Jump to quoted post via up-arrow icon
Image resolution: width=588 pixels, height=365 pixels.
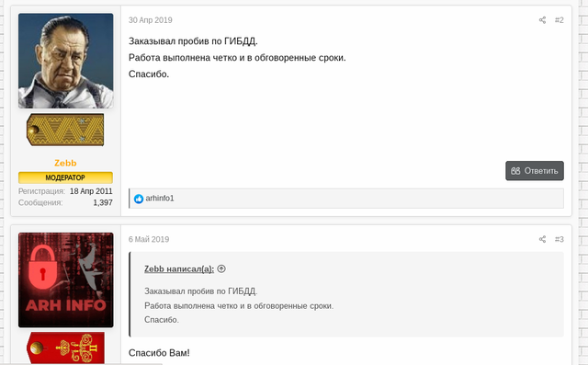pyautogui.click(x=221, y=268)
